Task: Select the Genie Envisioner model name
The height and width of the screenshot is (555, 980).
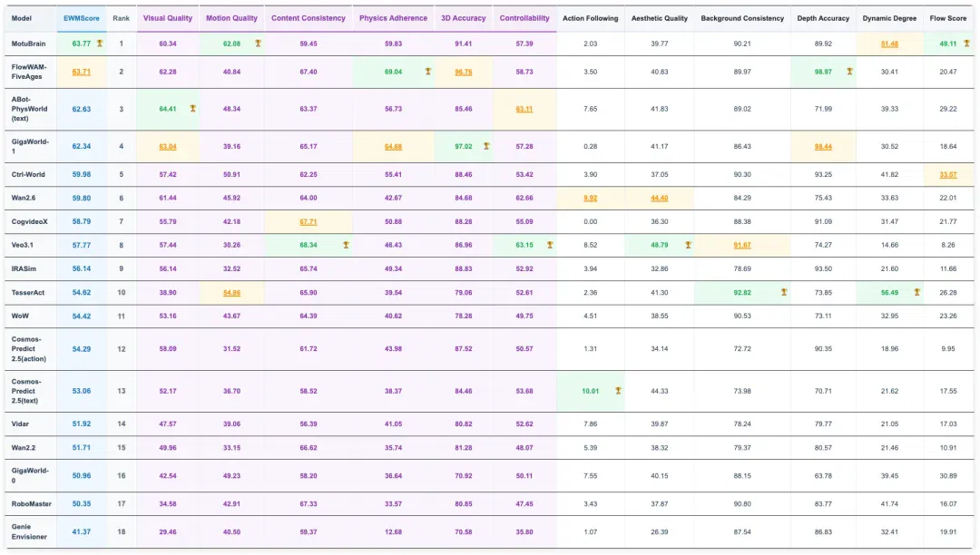Action: (x=29, y=532)
